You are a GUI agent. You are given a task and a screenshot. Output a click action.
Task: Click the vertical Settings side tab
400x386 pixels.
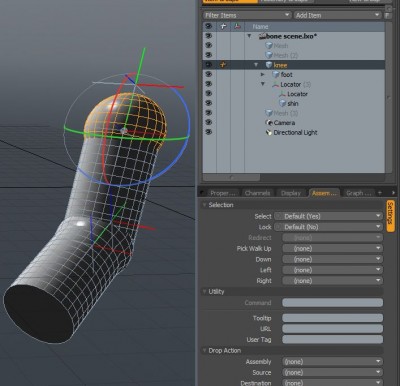391,215
